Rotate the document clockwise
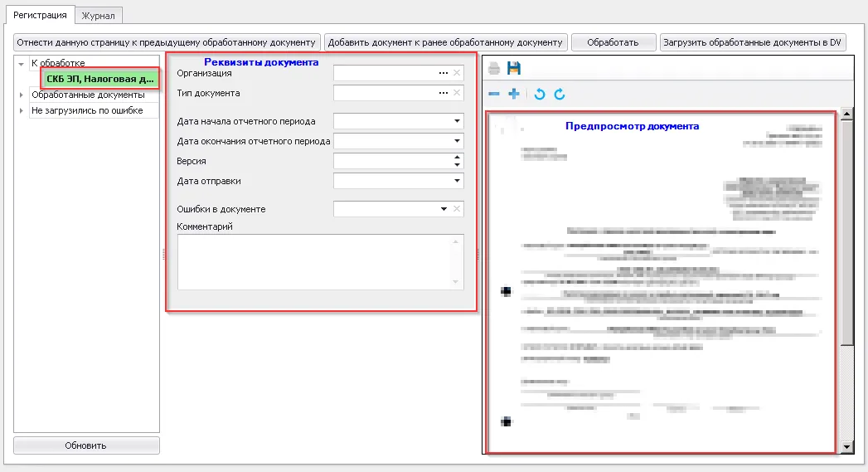The image size is (868, 472). point(560,95)
